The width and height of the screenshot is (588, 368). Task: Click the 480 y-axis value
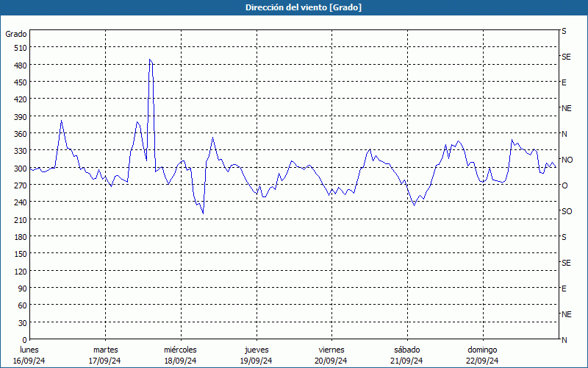point(21,66)
